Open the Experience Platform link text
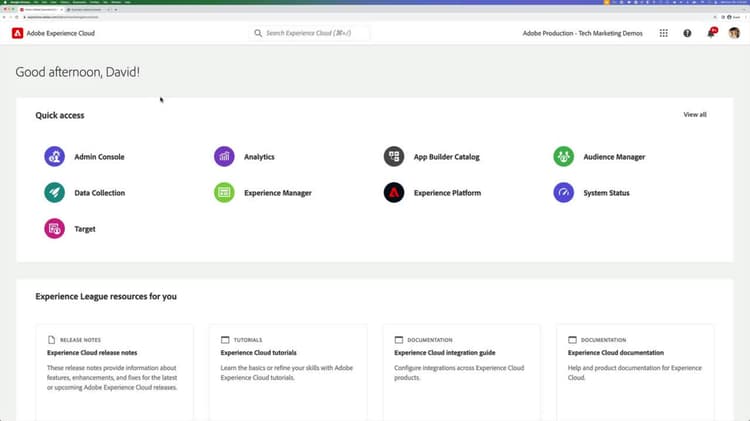 pyautogui.click(x=447, y=192)
